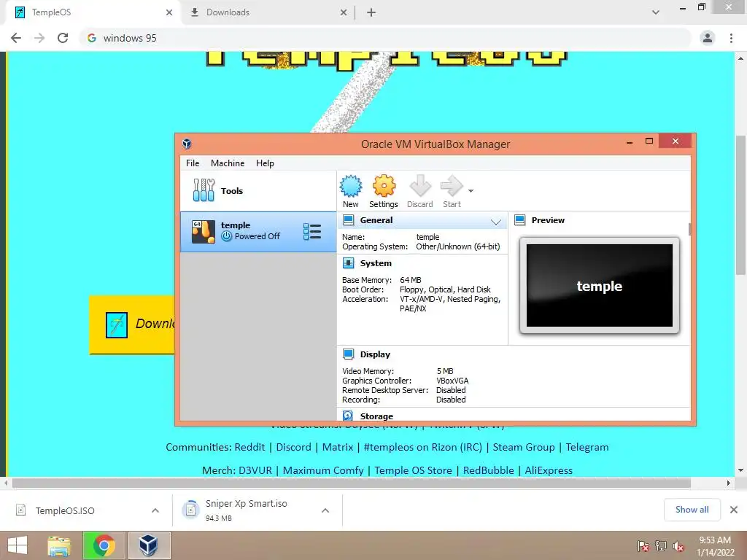Open the Matrix community link
The image size is (747, 560).
pos(337,447)
